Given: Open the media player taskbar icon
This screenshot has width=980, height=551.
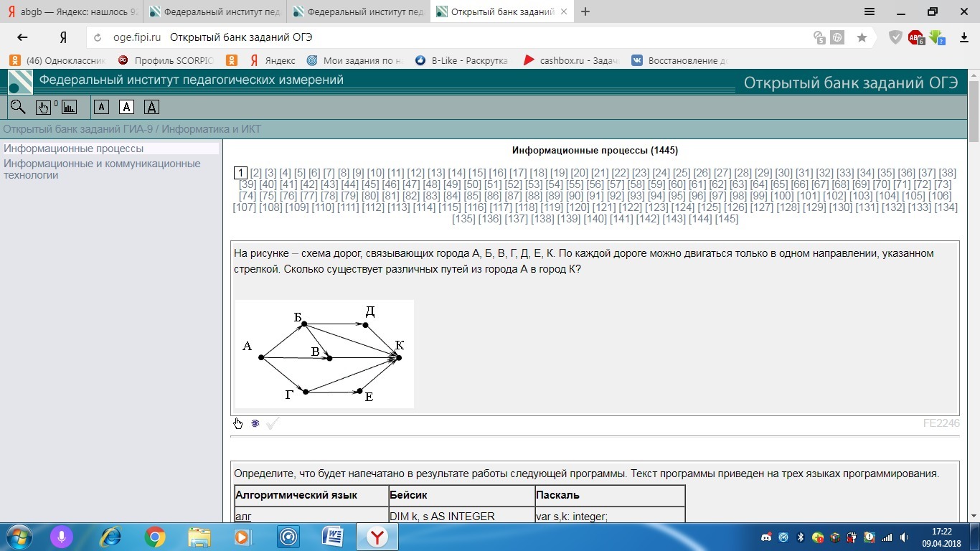Looking at the screenshot, I should [x=243, y=537].
